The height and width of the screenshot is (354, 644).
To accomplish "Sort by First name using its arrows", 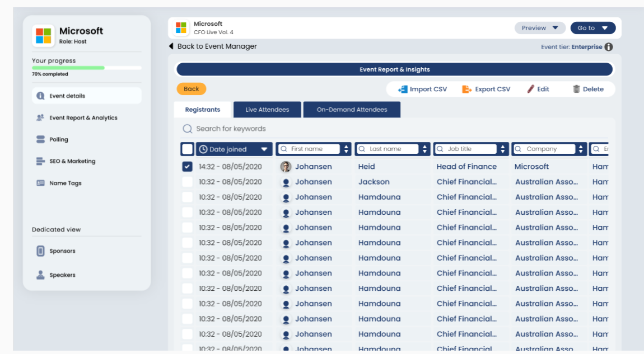I will 346,149.
